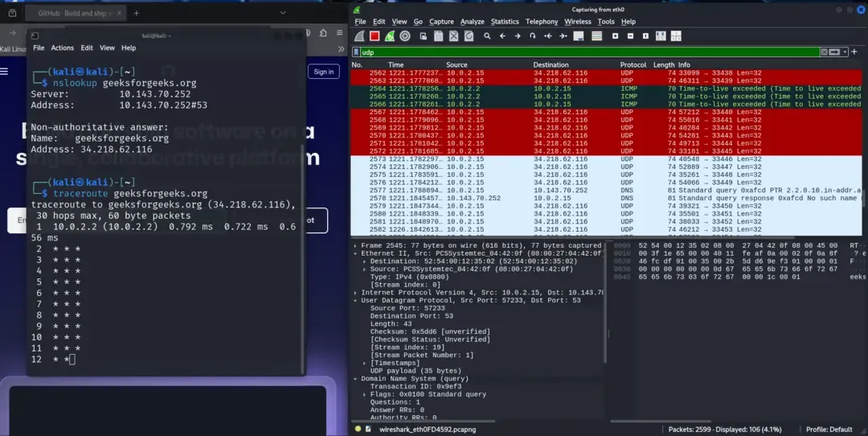Image resolution: width=868 pixels, height=436 pixels.
Task: Toggle packet list colorization icon
Action: (x=596, y=36)
